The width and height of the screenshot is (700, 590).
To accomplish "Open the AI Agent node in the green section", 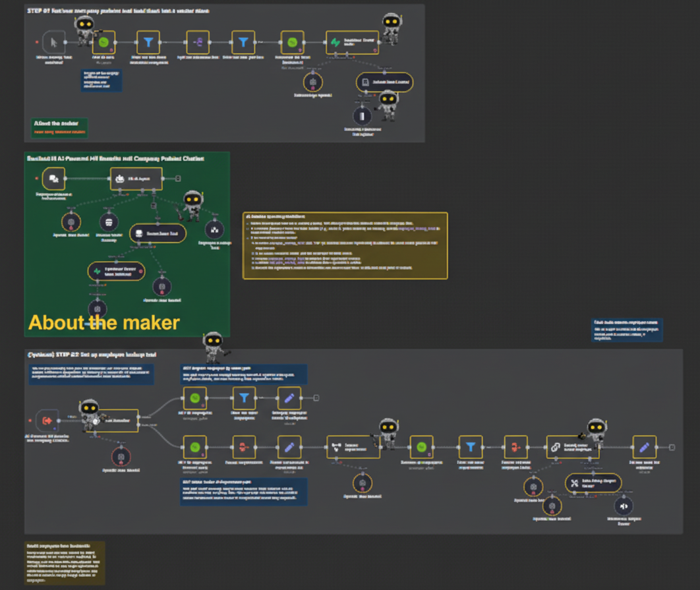I will coord(136,178).
